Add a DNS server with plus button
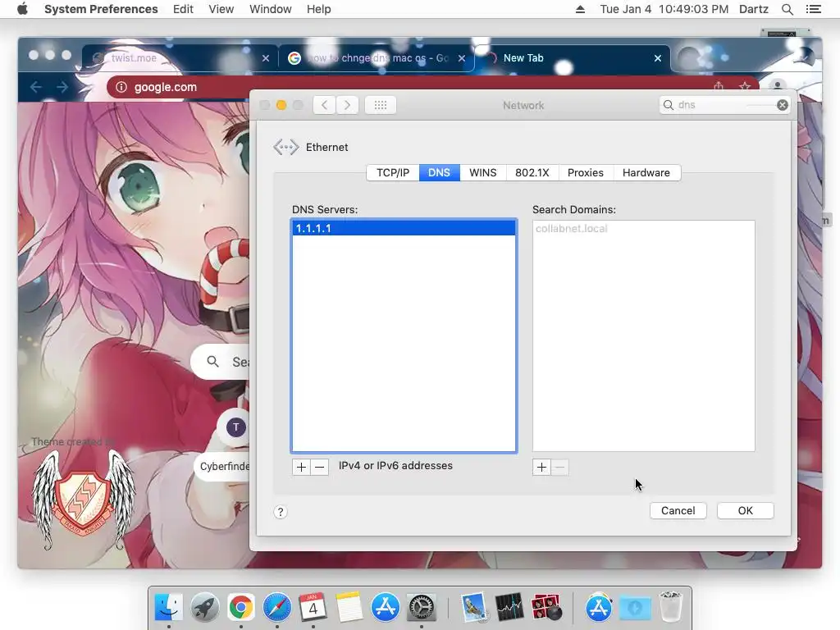This screenshot has width=840, height=630. [301, 467]
